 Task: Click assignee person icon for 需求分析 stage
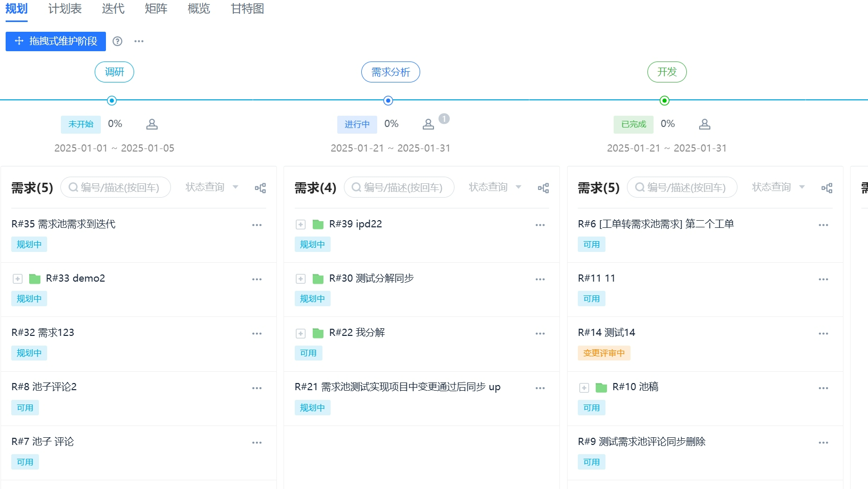tap(428, 124)
